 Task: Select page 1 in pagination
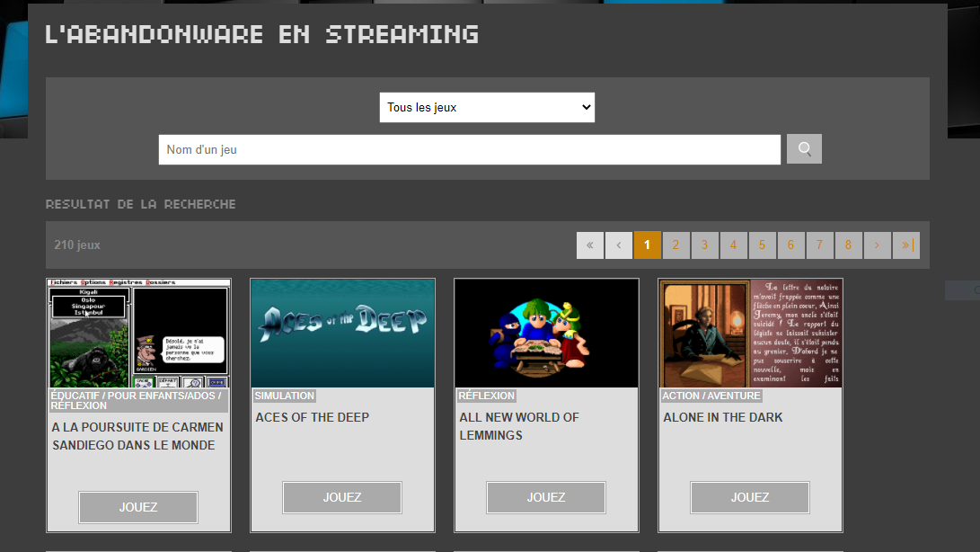pos(647,245)
